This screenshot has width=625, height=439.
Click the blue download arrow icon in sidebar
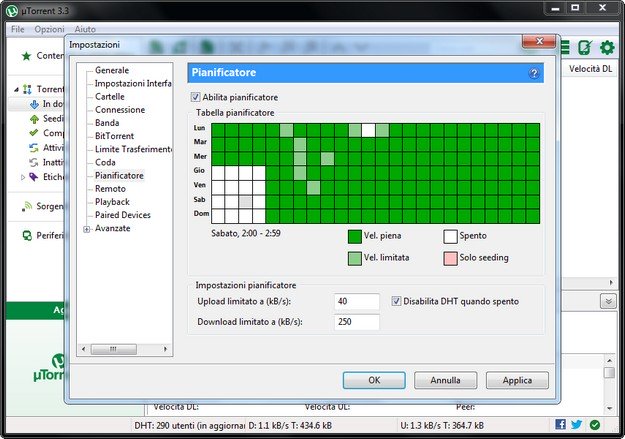coord(35,104)
